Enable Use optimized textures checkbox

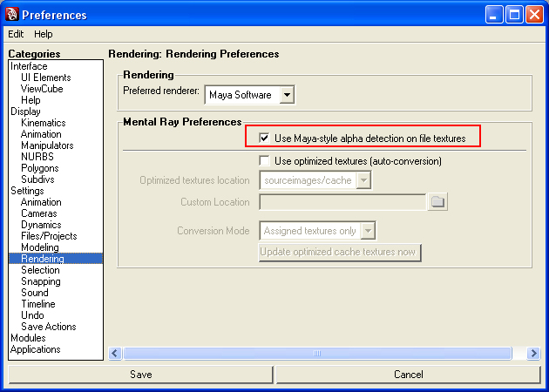coord(265,161)
